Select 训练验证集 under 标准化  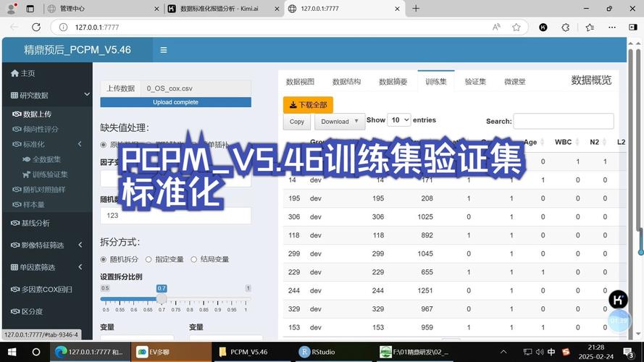(x=47, y=174)
